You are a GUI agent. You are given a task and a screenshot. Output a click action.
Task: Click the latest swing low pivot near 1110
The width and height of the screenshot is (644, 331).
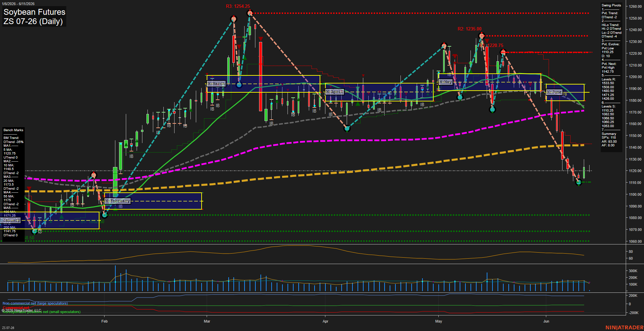[578, 182]
